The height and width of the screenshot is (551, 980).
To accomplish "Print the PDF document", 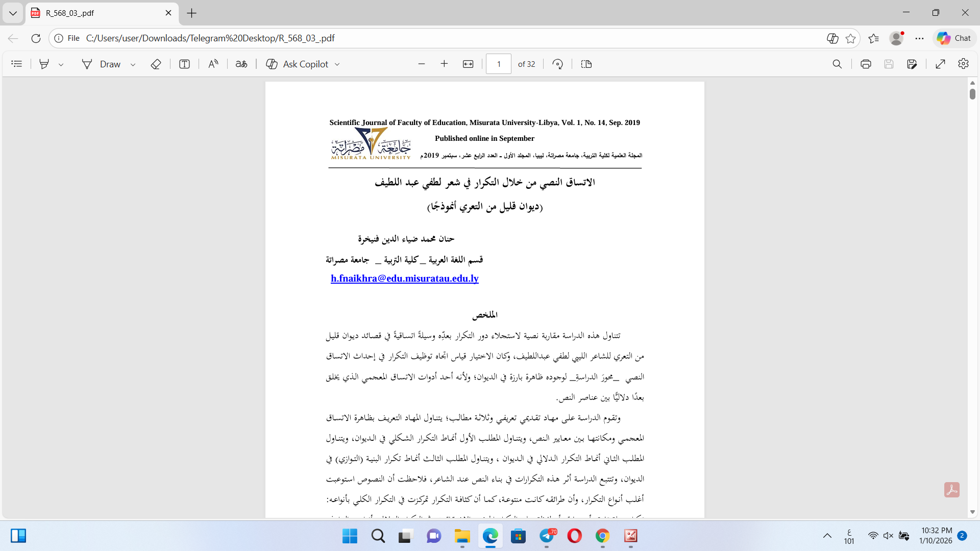I will pos(866,64).
